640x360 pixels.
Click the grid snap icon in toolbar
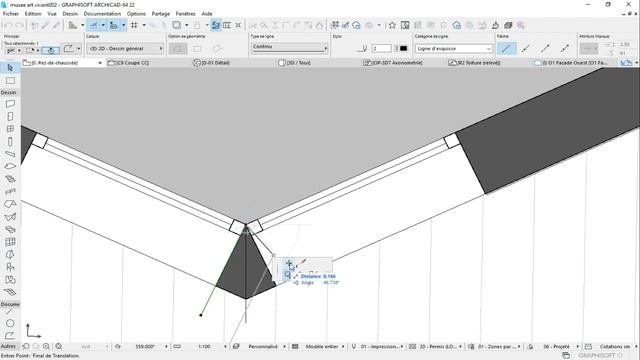click(x=134, y=25)
